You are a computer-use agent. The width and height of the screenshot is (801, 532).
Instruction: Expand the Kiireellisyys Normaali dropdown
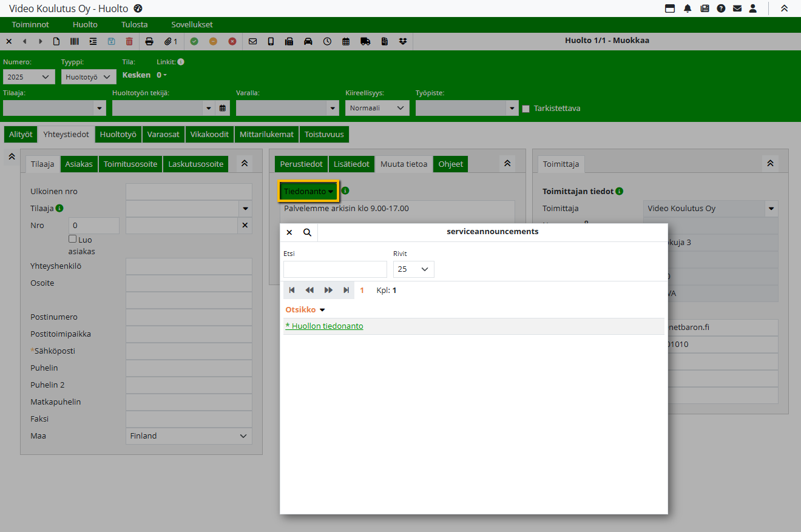pyautogui.click(x=377, y=108)
